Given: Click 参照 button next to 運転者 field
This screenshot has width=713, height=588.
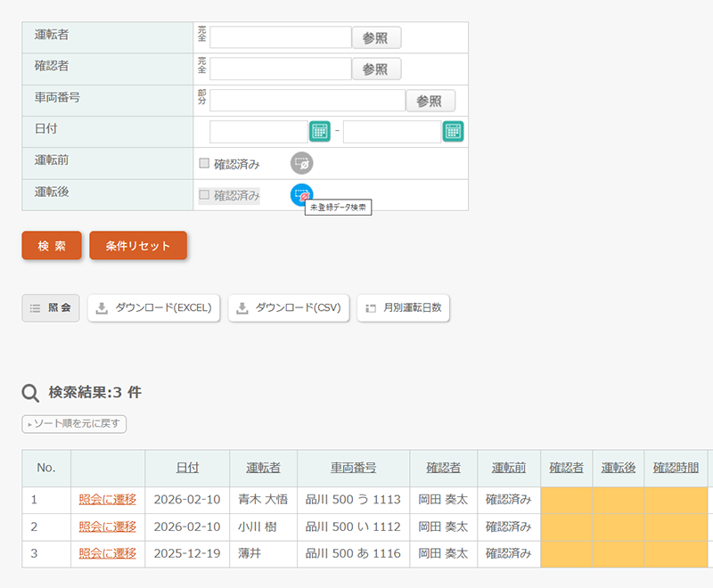Looking at the screenshot, I should 376,37.
